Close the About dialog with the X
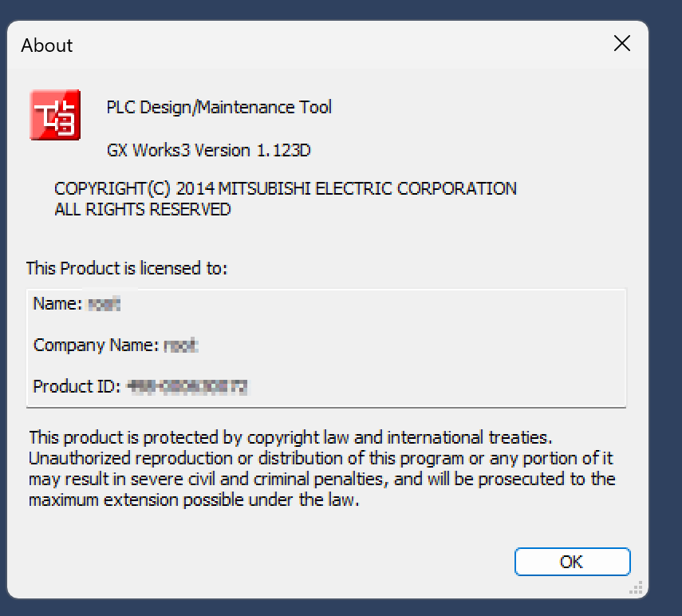 (621, 44)
